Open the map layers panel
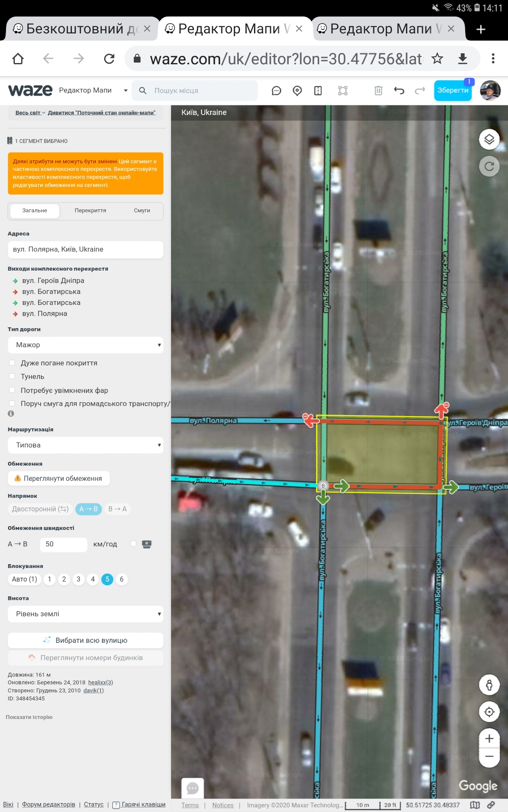The height and width of the screenshot is (812, 508). [x=489, y=139]
